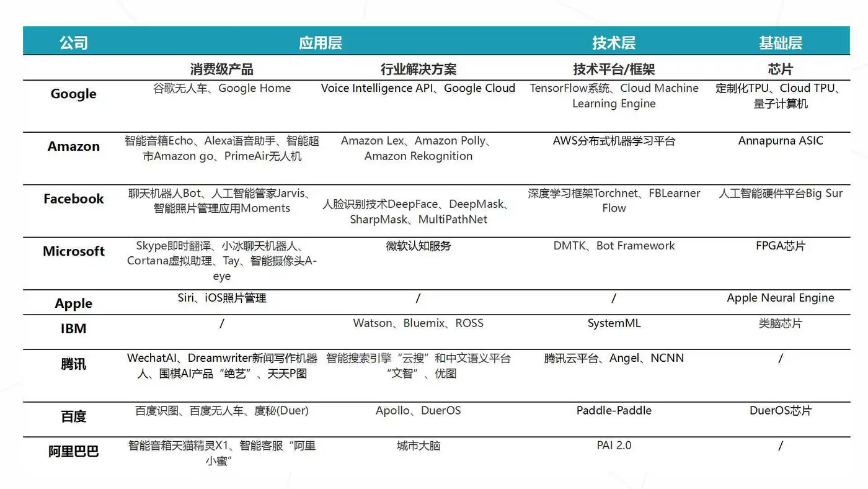Select the Apple row label
Viewport: 868px width, 489px height.
coord(73,303)
